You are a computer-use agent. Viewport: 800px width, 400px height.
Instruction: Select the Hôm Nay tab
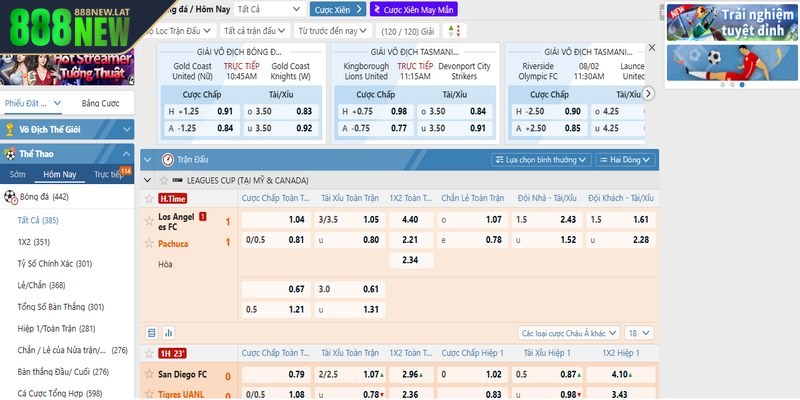pyautogui.click(x=60, y=174)
